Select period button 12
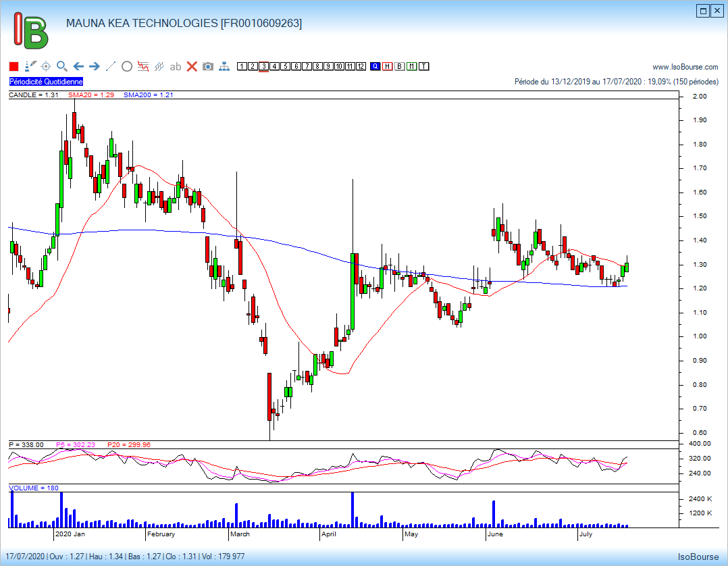 [361, 66]
